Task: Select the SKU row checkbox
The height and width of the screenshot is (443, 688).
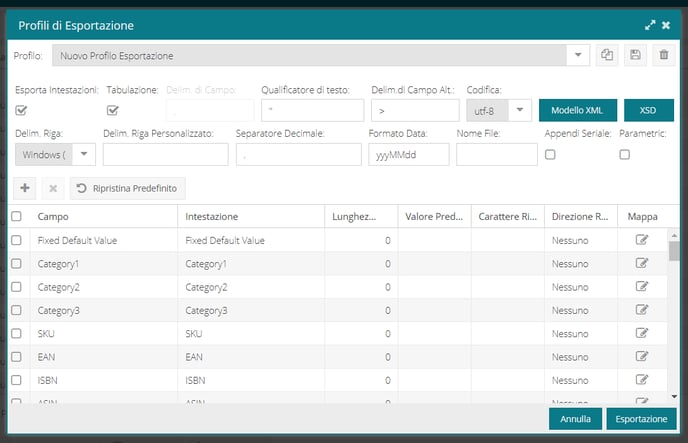Action: (16, 333)
